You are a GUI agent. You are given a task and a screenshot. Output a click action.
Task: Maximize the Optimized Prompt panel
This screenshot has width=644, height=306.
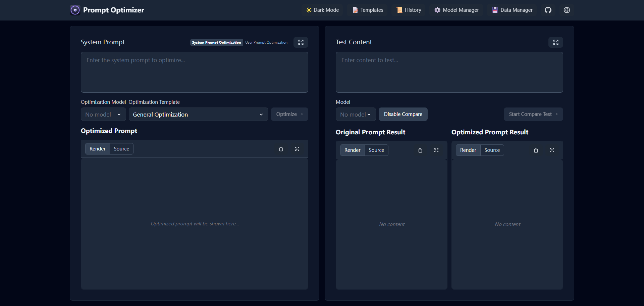point(297,149)
